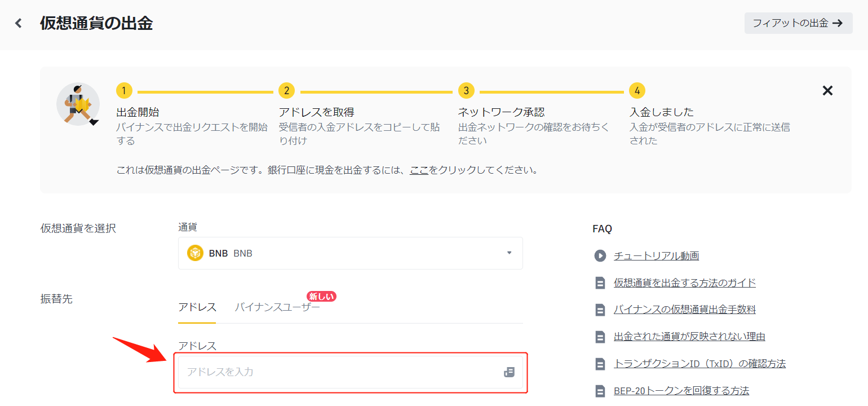The height and width of the screenshot is (406, 868).
Task: Click the play icon beside チュートリアル動画
Action: [600, 256]
